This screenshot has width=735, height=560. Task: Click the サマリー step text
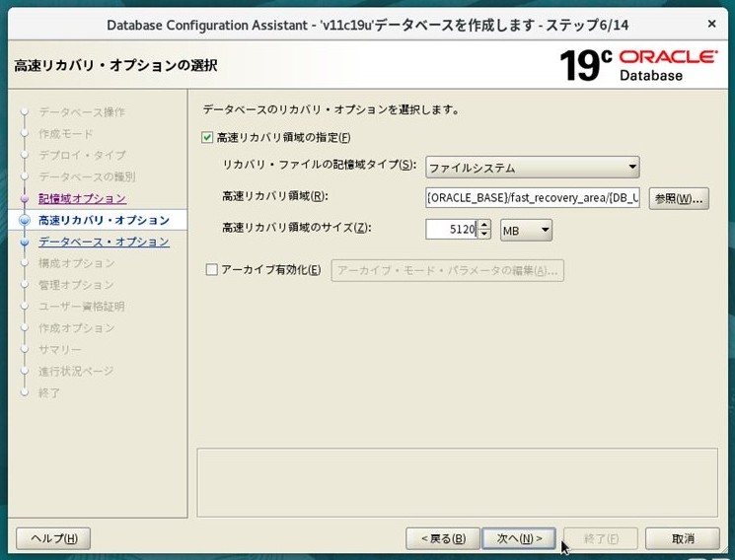pos(59,349)
